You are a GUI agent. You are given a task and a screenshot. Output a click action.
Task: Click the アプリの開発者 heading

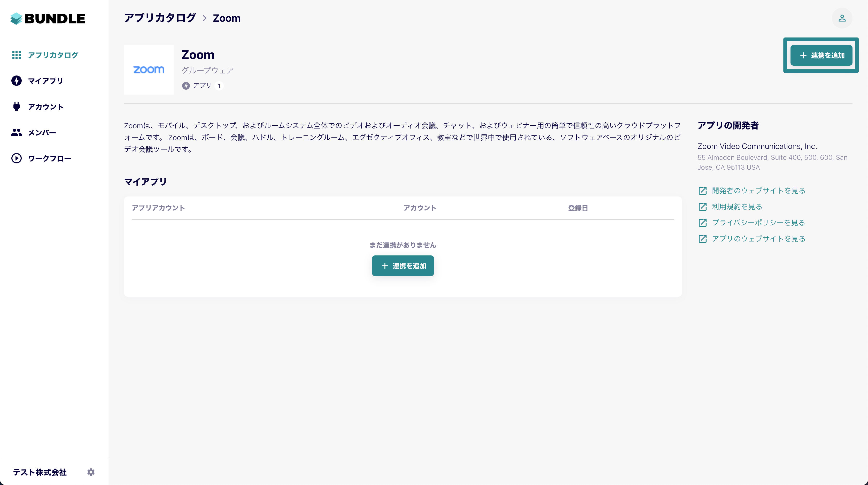728,126
